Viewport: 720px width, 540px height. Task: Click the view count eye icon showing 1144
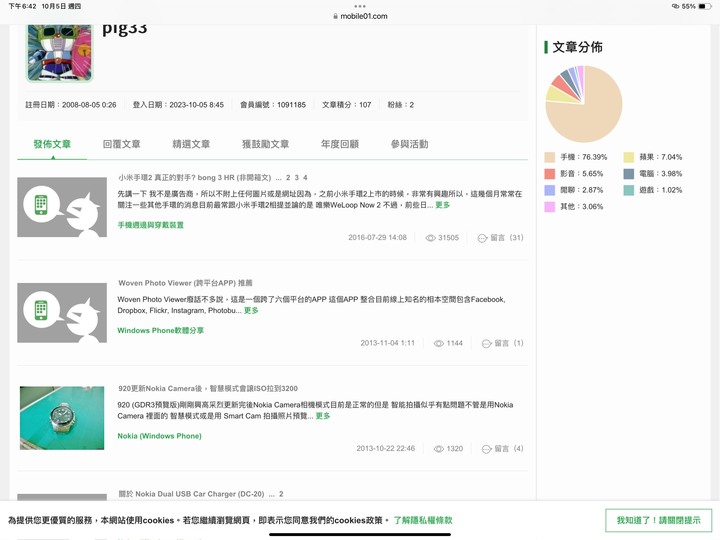pos(439,343)
